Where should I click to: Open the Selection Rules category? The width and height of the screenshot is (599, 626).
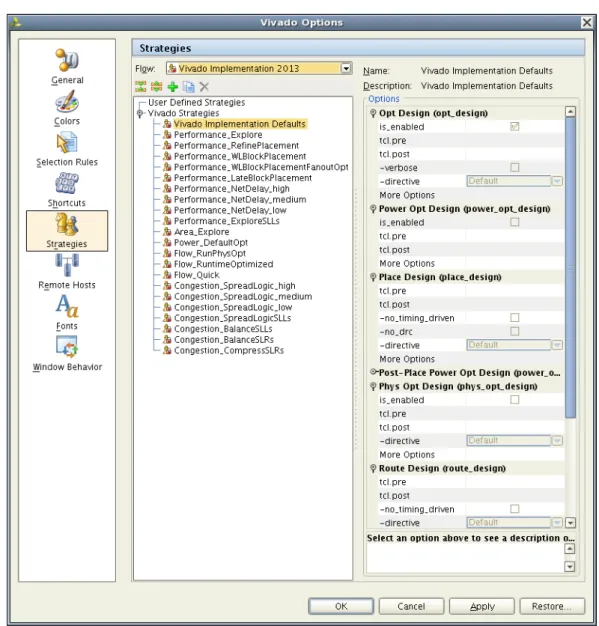67,149
